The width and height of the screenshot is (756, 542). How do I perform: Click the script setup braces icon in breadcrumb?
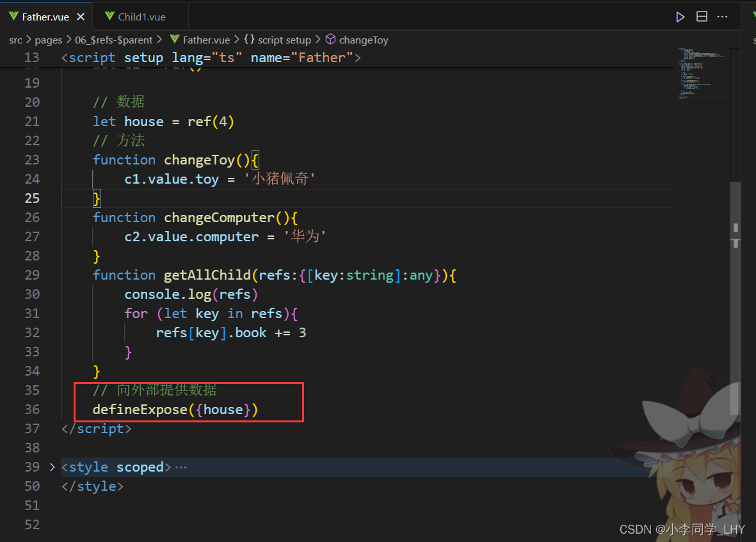(249, 40)
